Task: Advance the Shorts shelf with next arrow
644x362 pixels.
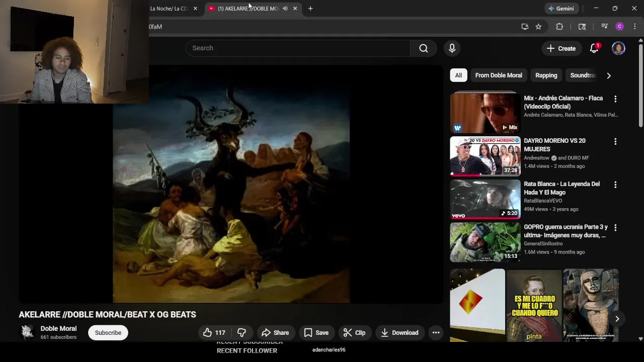Action: click(x=617, y=319)
